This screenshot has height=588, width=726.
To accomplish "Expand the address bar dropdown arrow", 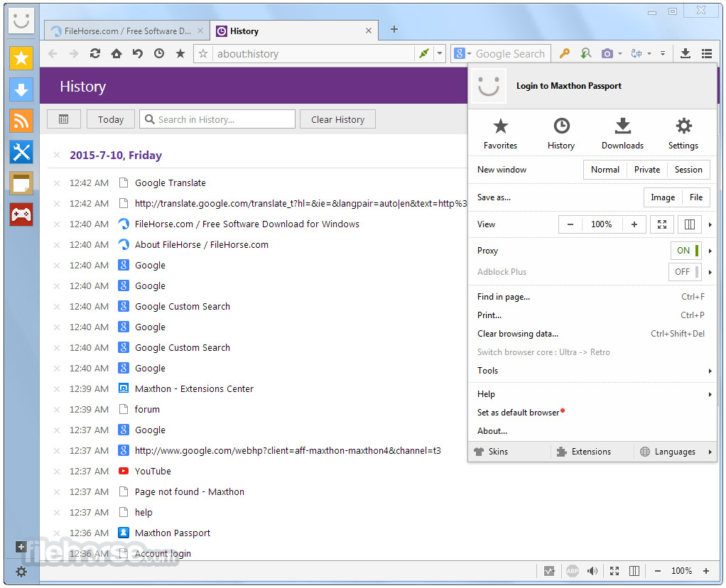I will pyautogui.click(x=440, y=54).
